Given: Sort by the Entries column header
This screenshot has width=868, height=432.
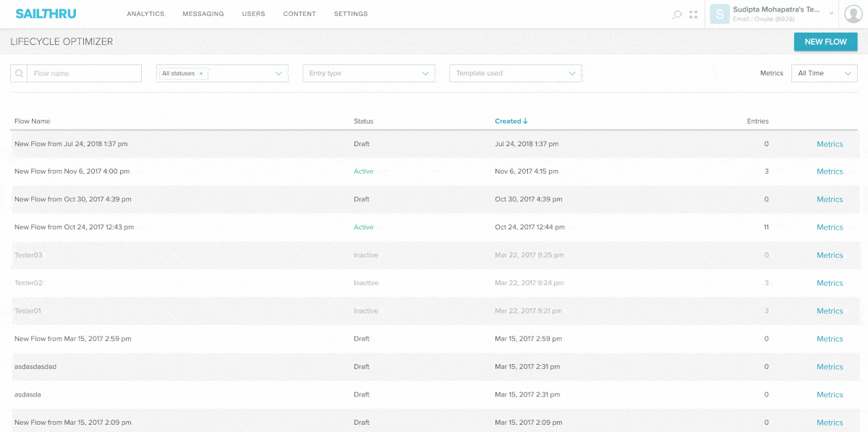Looking at the screenshot, I should click(x=758, y=121).
